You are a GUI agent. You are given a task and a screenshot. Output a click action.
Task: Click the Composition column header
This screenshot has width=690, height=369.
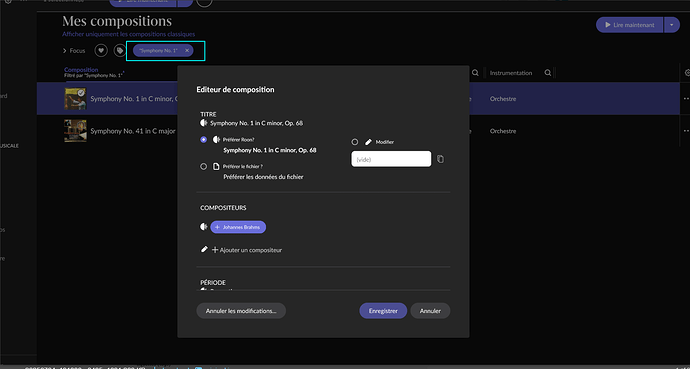click(x=81, y=69)
